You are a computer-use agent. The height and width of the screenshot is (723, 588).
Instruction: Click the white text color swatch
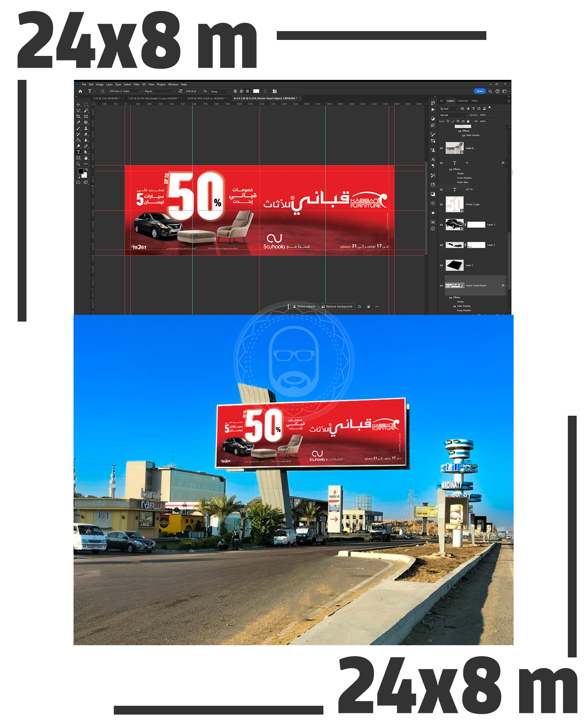click(x=256, y=91)
